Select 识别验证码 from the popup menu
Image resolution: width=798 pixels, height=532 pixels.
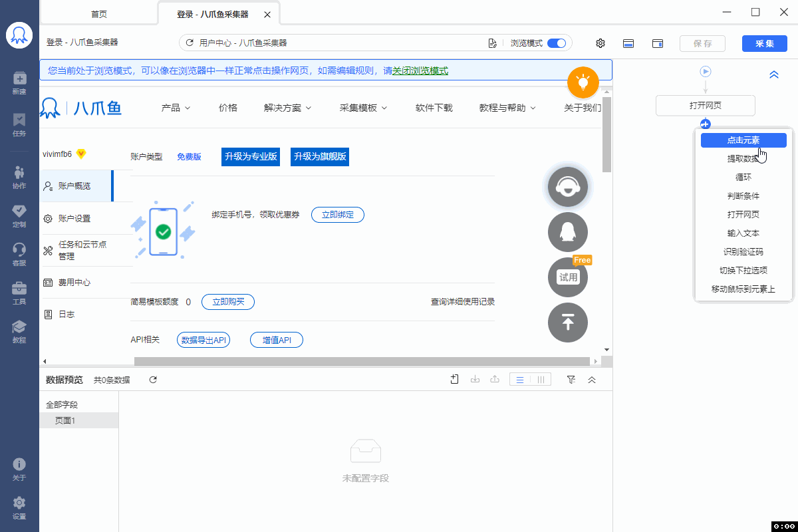[743, 252]
